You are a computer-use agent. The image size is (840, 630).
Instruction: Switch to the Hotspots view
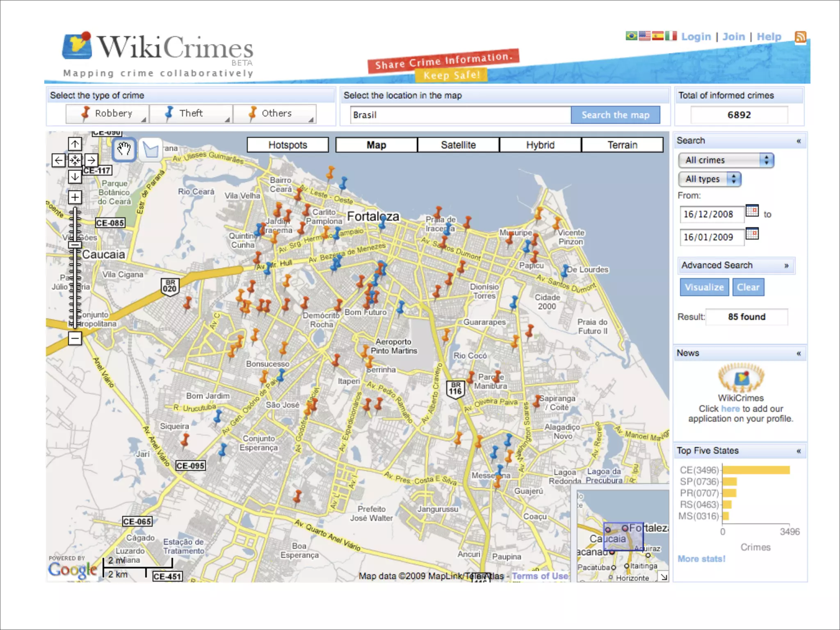[288, 145]
